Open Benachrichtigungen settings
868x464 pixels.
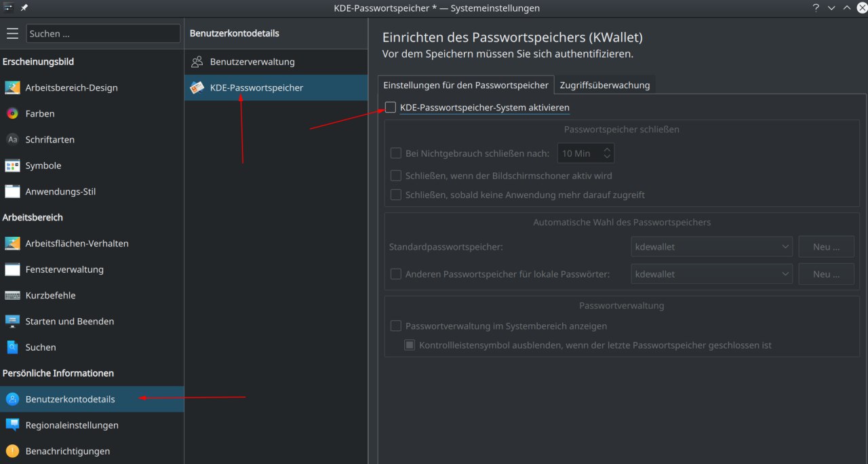pos(92,451)
